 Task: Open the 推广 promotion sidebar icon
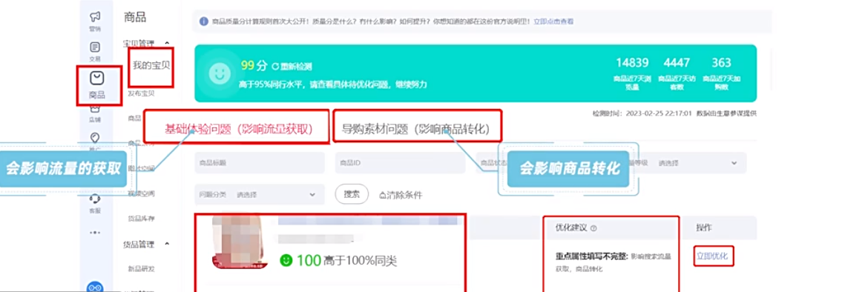(95, 137)
